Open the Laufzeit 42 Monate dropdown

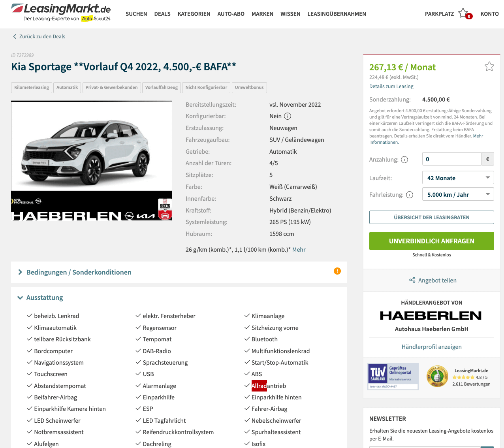[x=458, y=178]
